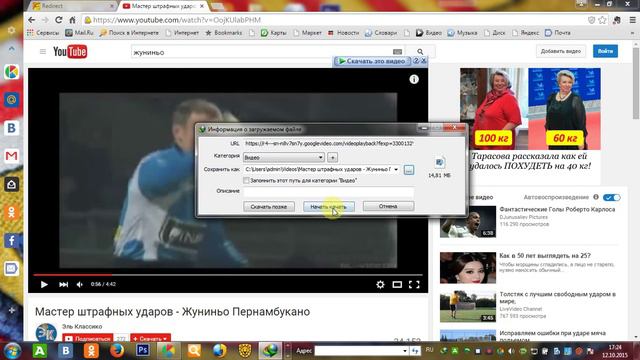Enter fullscreen mode

tap(414, 284)
